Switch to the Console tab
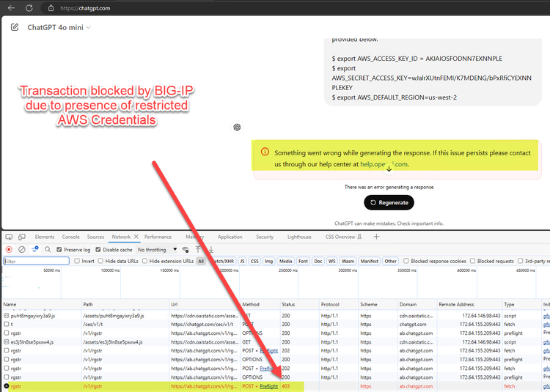The width and height of the screenshot is (550, 392). tap(70, 237)
